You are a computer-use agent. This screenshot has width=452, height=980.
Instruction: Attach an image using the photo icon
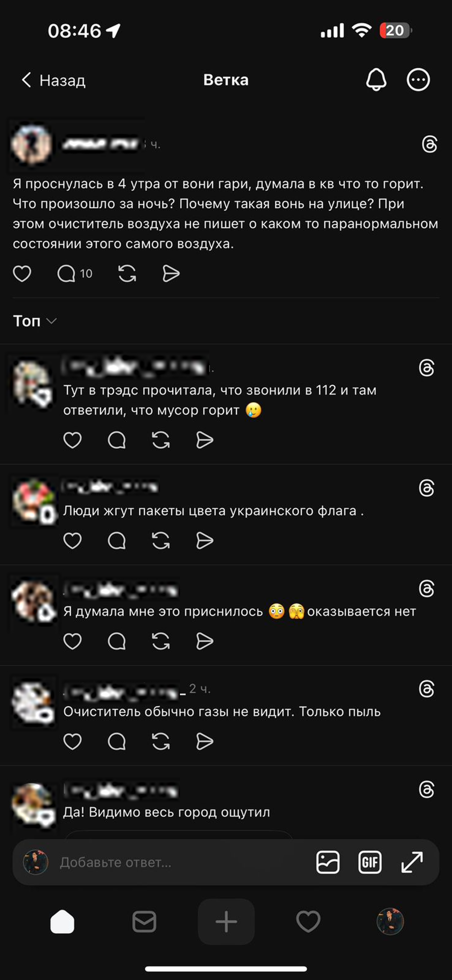(328, 863)
